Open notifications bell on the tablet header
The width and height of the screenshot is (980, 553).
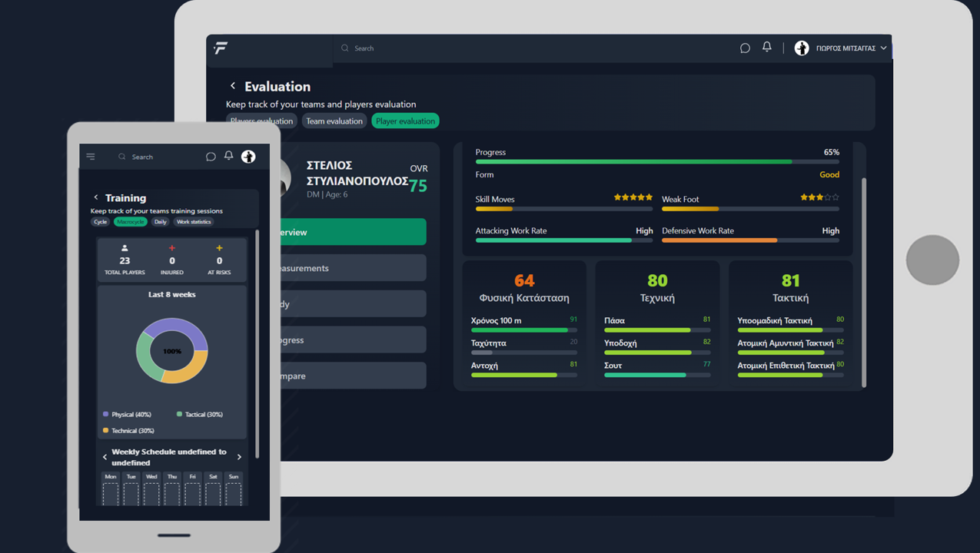pos(766,48)
